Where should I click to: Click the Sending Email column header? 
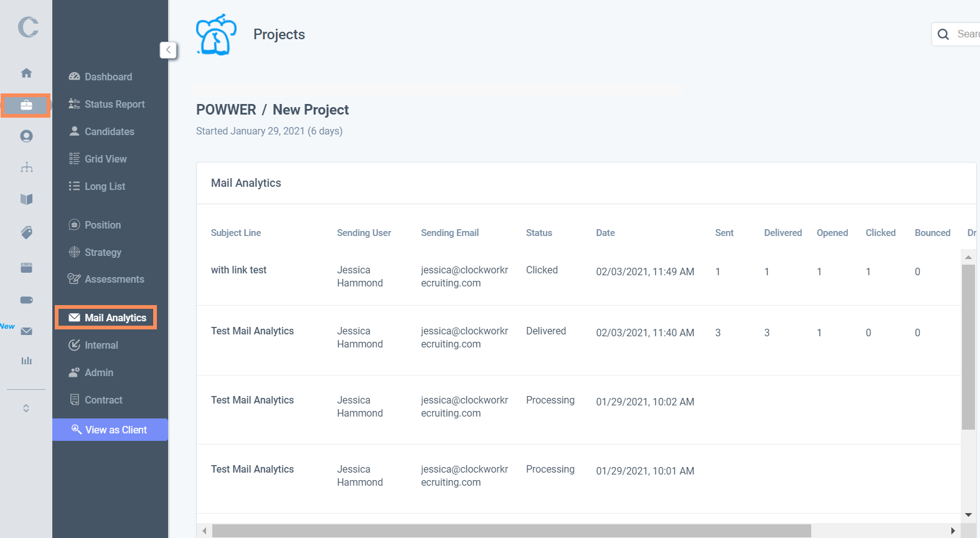click(x=450, y=233)
